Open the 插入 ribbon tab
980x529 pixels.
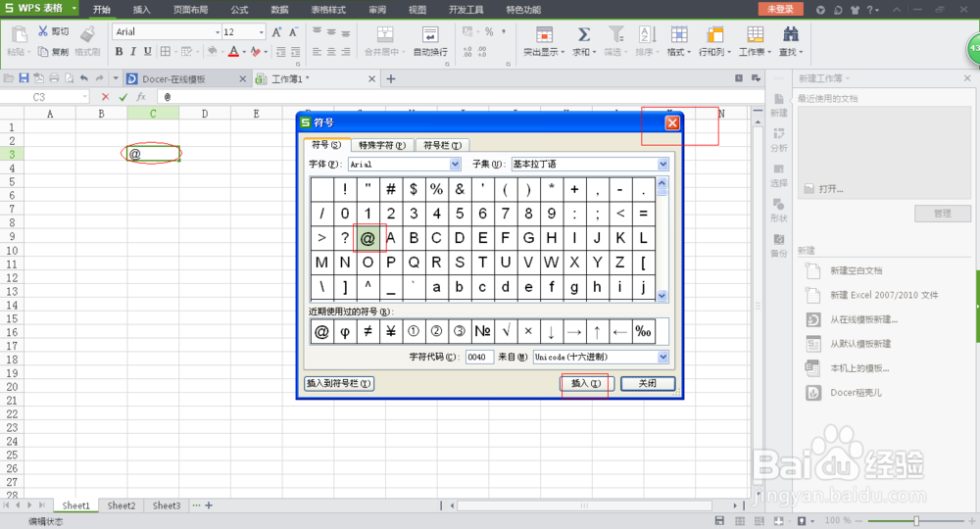(142, 10)
